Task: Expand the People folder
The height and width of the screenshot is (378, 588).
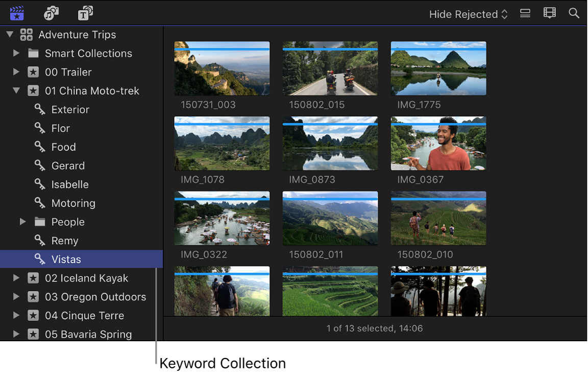Action: pyautogui.click(x=22, y=222)
